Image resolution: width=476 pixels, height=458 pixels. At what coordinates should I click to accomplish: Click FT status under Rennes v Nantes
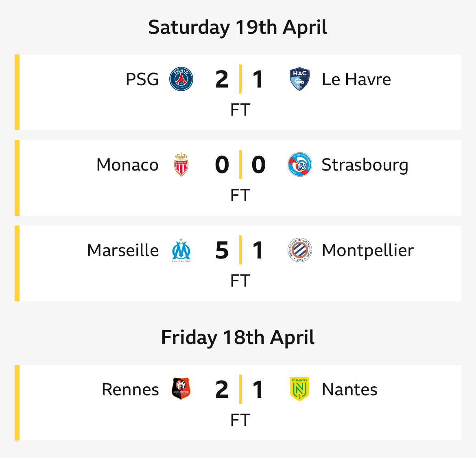[240, 420]
